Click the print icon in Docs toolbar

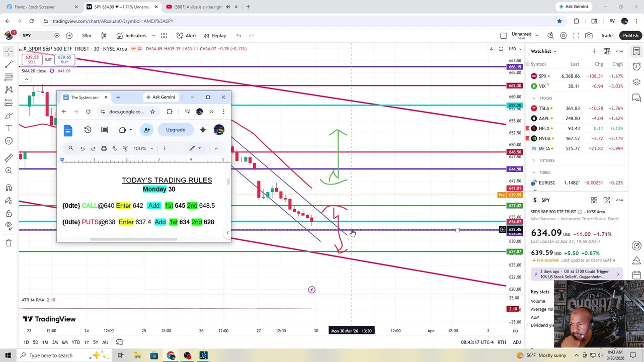click(x=104, y=148)
